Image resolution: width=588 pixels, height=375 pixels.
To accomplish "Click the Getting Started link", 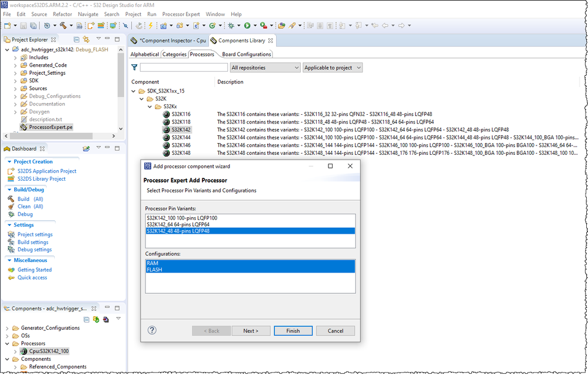I will [35, 270].
